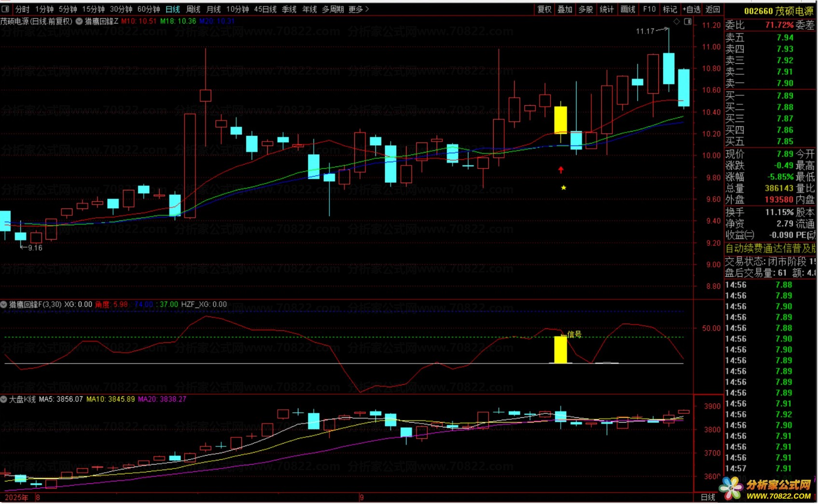The width and height of the screenshot is (819, 504).
Task: Click the yellow signal bar in indicator panel
Action: pyautogui.click(x=560, y=350)
